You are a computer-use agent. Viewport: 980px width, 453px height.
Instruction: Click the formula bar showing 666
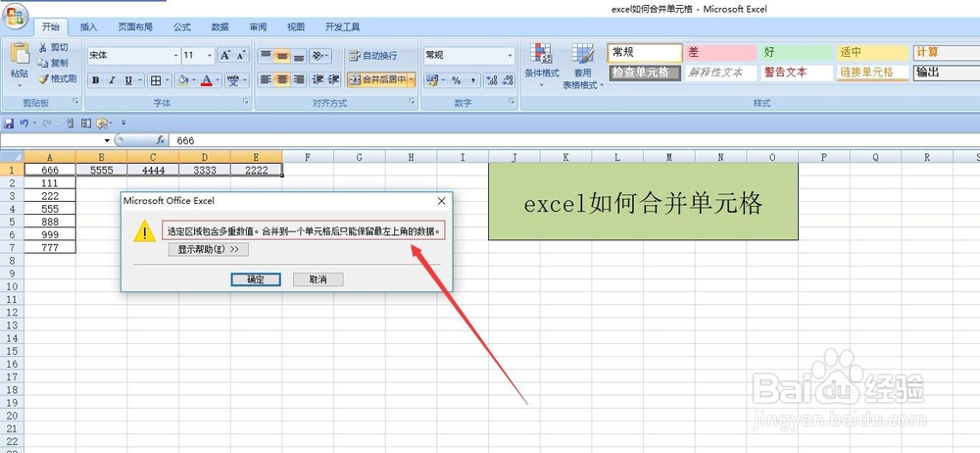coord(575,140)
